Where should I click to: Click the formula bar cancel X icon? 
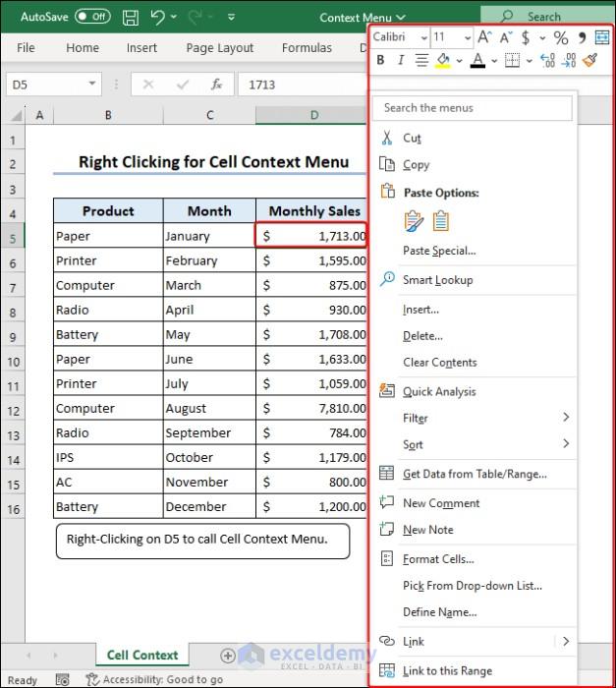coord(148,84)
